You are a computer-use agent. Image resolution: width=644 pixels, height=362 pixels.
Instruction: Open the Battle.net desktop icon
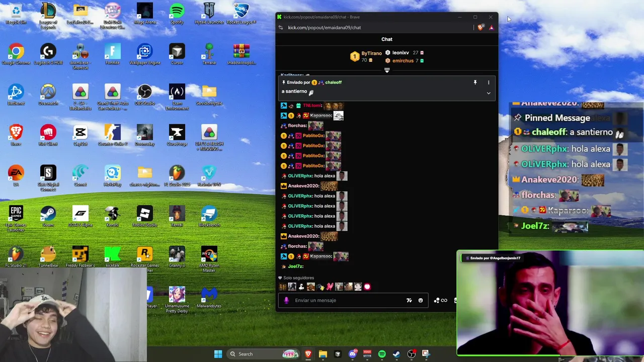(16, 95)
